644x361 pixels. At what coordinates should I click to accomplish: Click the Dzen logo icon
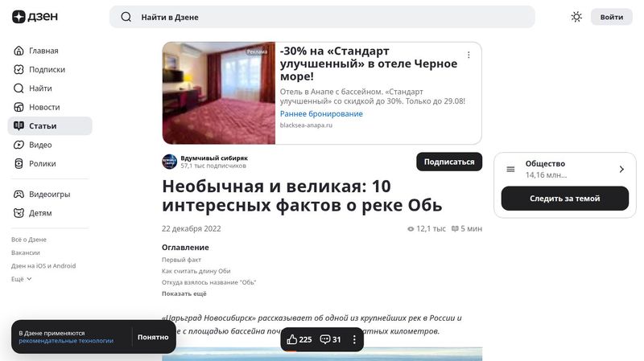click(19, 17)
